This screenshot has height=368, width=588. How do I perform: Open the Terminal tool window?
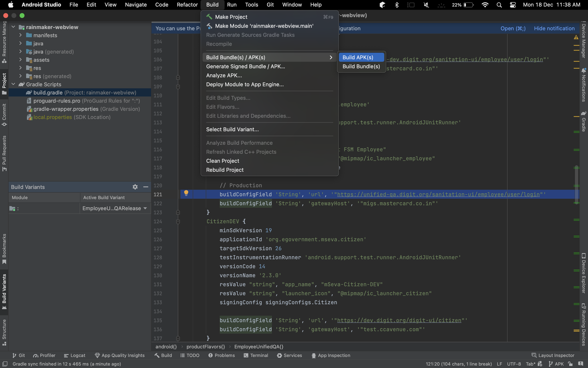[256, 355]
